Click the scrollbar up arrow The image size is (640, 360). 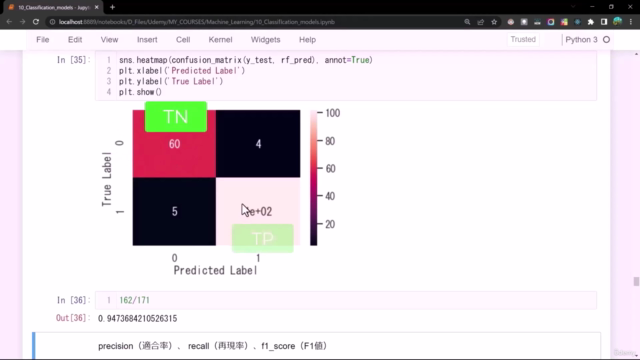coord(636,54)
